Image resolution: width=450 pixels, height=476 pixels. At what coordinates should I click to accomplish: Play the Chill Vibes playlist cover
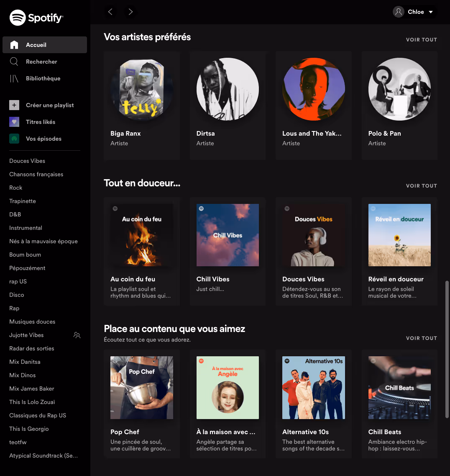pos(228,235)
